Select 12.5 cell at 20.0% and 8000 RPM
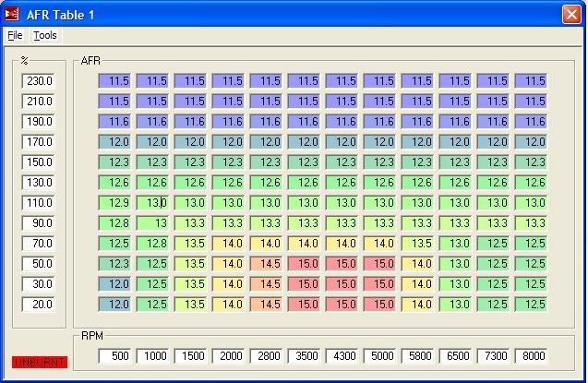The height and width of the screenshot is (383, 588). 532,304
